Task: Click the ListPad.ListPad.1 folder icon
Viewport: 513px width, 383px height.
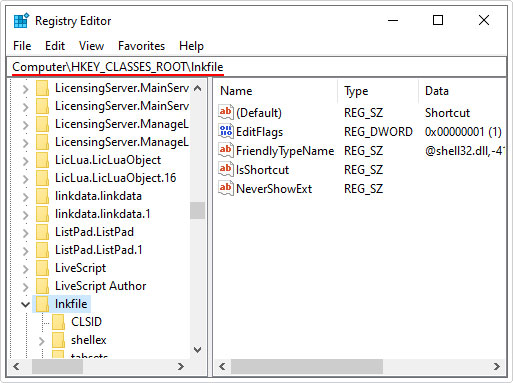Action: [43, 250]
